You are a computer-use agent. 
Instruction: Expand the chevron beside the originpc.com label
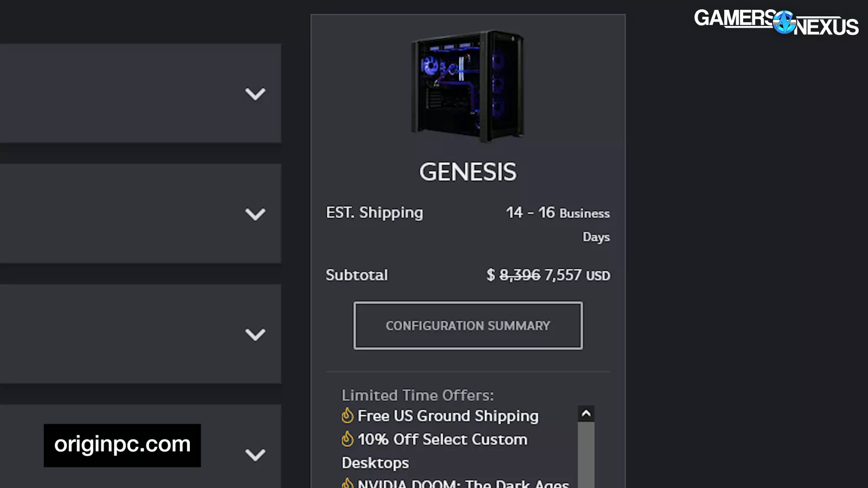click(x=255, y=454)
